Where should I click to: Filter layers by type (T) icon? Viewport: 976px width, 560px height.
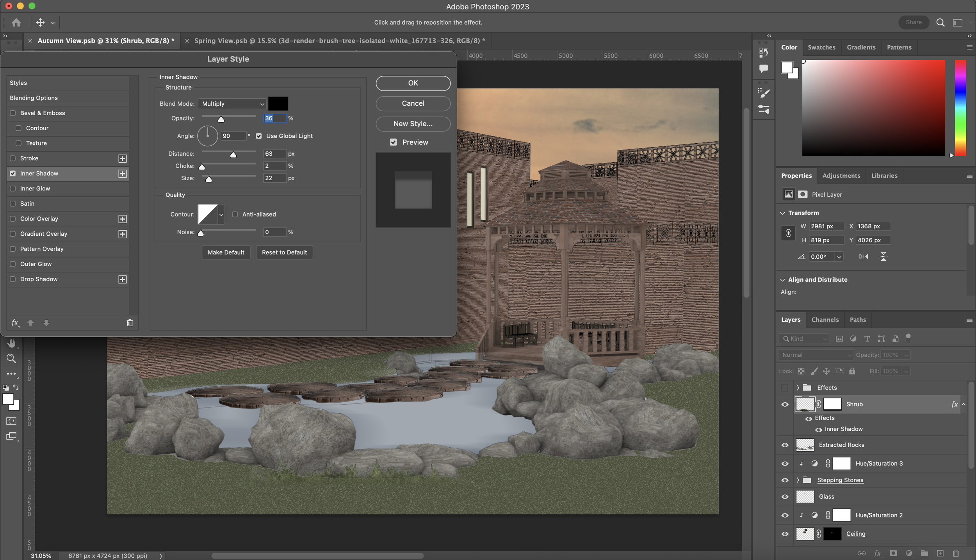[867, 339]
